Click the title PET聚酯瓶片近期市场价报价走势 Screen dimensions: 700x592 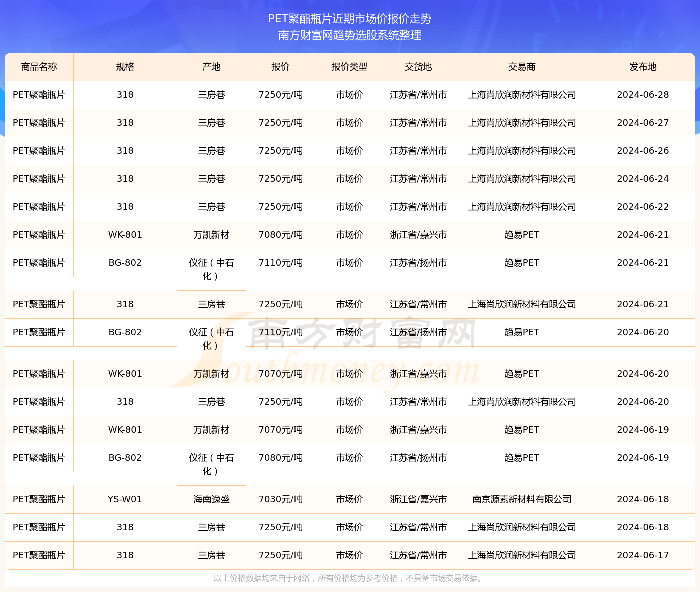pyautogui.click(x=350, y=19)
